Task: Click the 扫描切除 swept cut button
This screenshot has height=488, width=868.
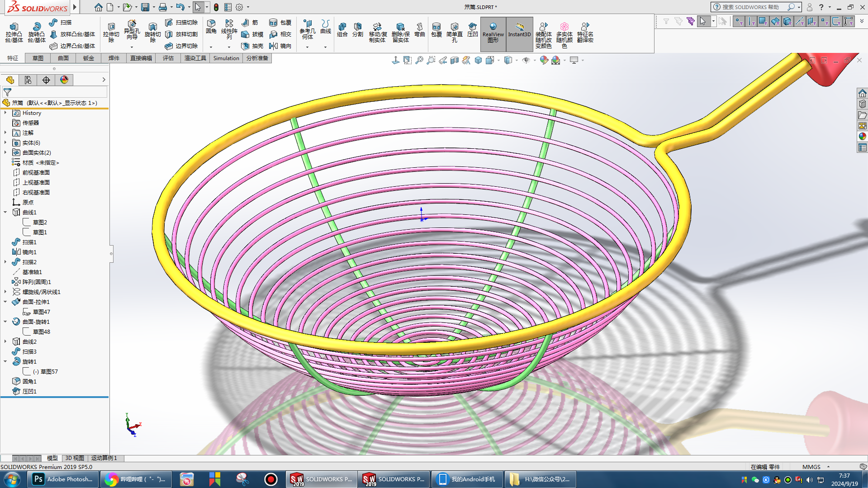Action: pos(182,23)
